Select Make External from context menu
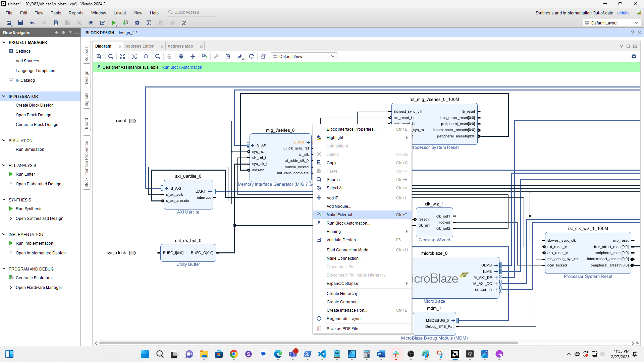The width and height of the screenshot is (644, 362). pyautogui.click(x=339, y=215)
